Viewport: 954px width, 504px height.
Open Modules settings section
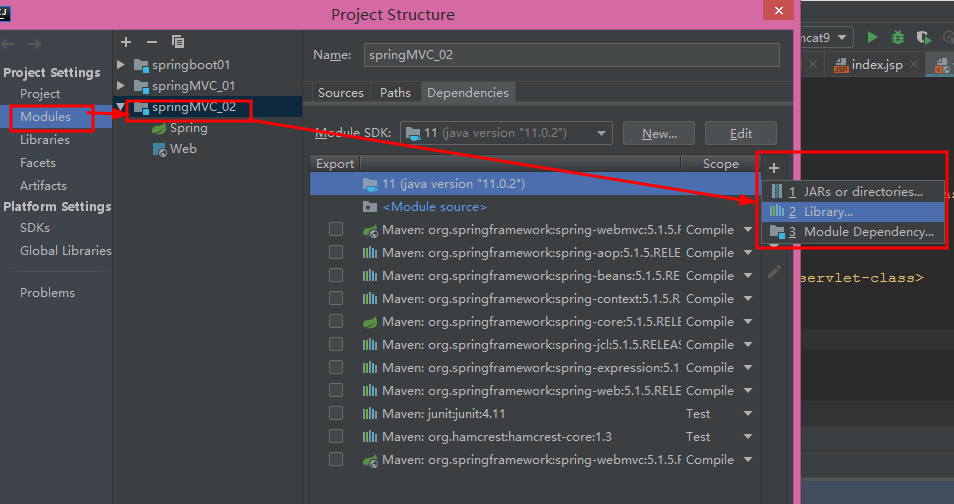pos(45,117)
